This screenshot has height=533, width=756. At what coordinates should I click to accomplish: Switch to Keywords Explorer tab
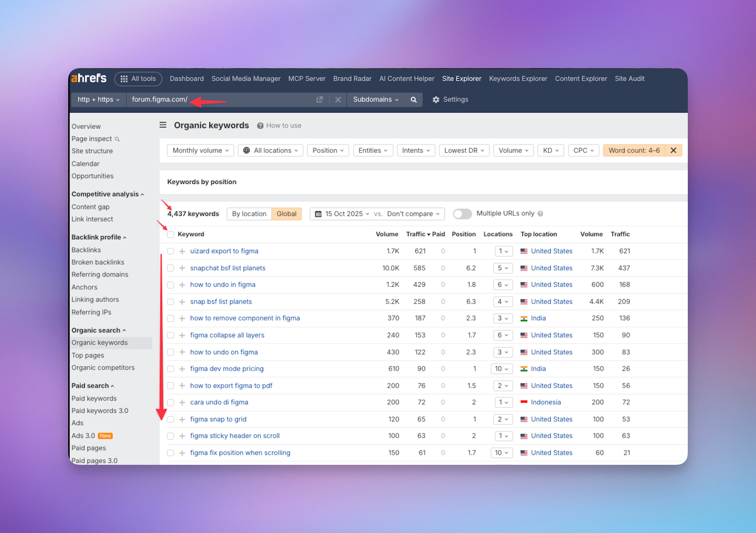518,79
